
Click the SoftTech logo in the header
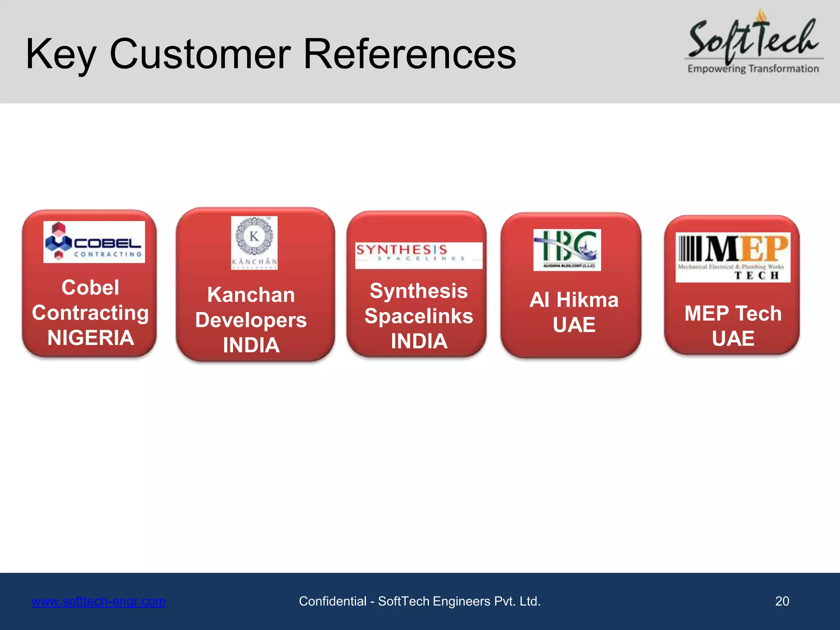(x=754, y=41)
